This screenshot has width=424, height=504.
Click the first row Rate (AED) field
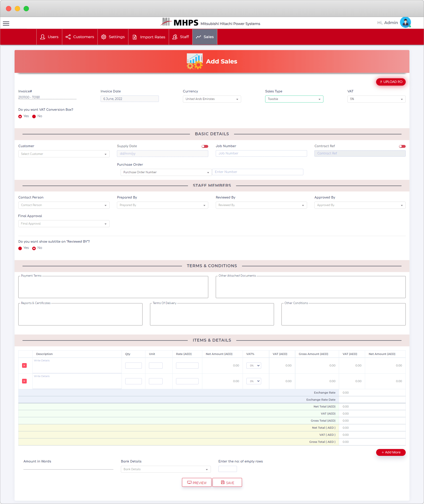(187, 366)
